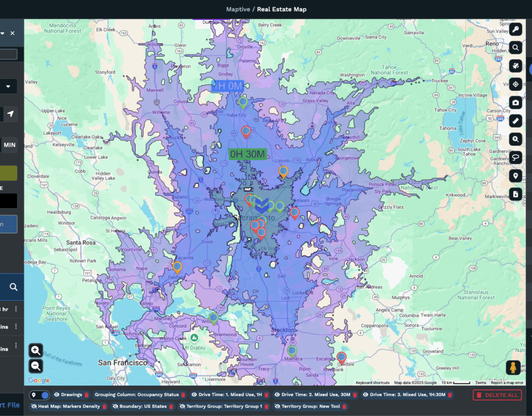532x416 pixels.
Task: Activate the lasso selection tool
Action: tap(516, 158)
